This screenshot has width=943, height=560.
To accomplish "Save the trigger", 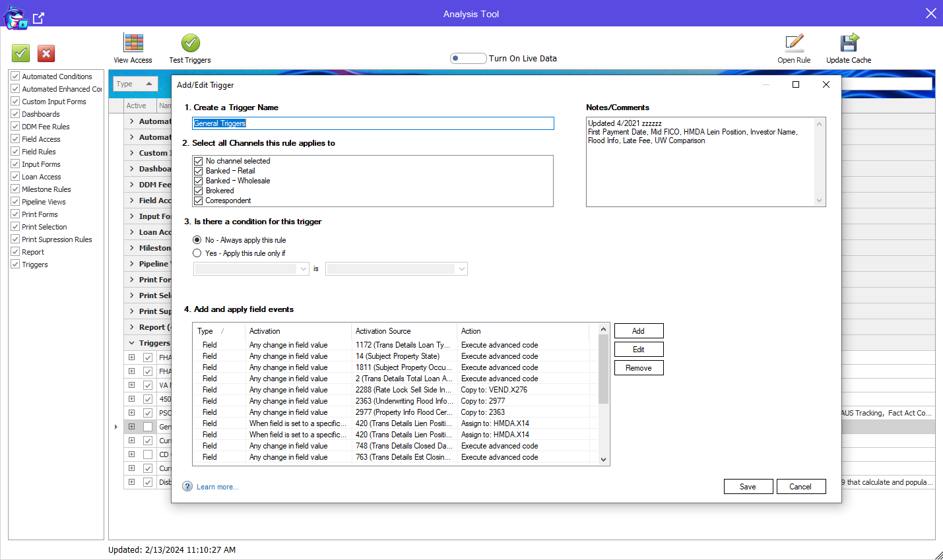I will tap(748, 487).
